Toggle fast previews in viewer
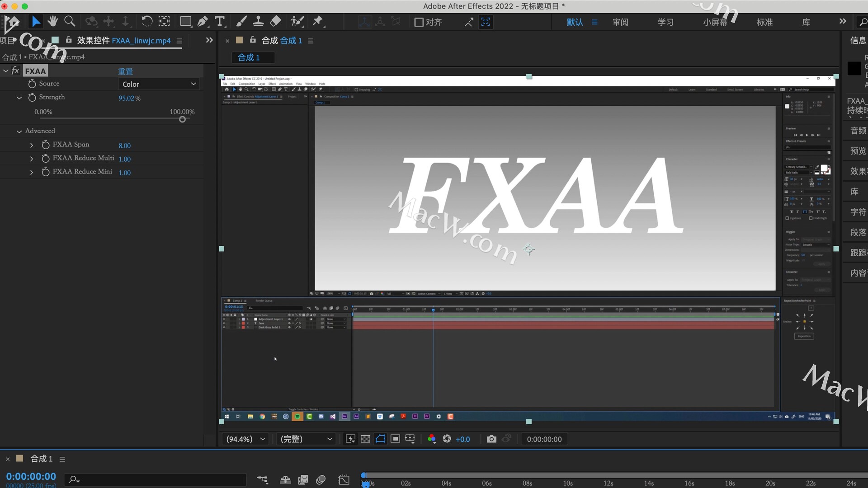 tap(350, 439)
